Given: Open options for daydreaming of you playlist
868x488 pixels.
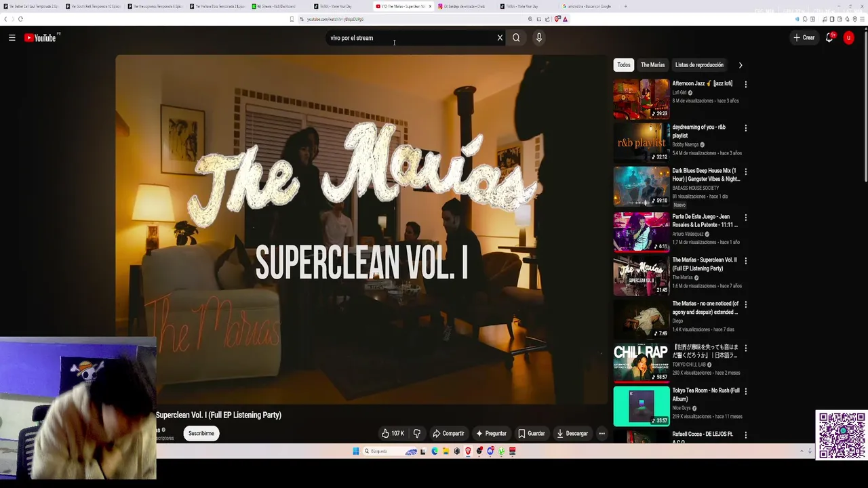Looking at the screenshot, I should tap(745, 128).
